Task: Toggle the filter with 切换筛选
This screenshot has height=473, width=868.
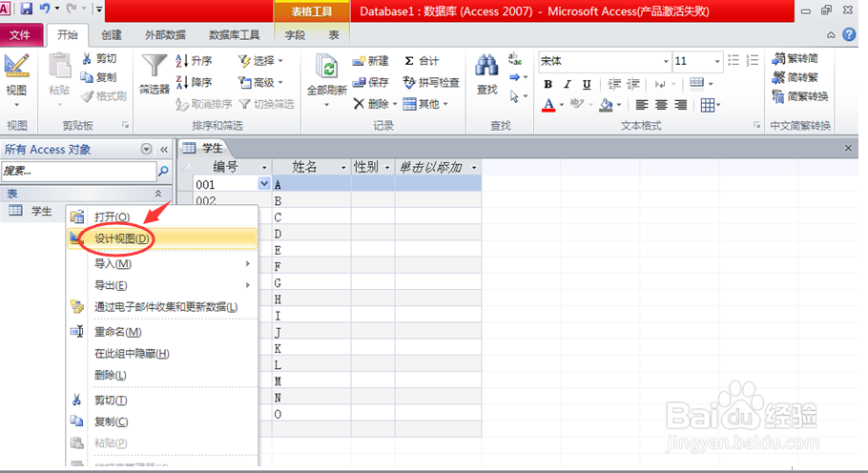Action: tap(267, 104)
